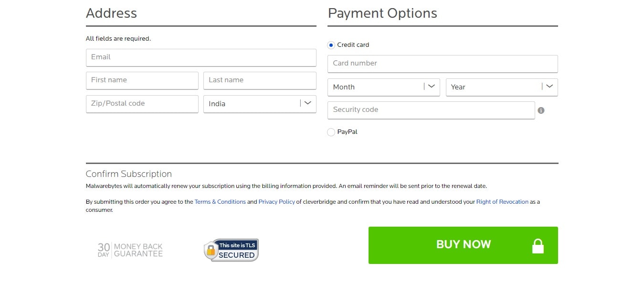This screenshot has width=644, height=285.
Task: Open the Terms & Conditions link
Action: 220,202
